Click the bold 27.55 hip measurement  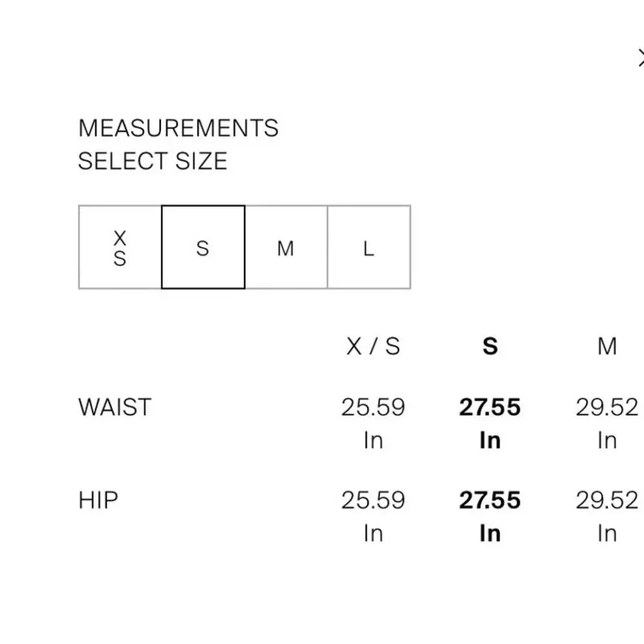(x=490, y=500)
